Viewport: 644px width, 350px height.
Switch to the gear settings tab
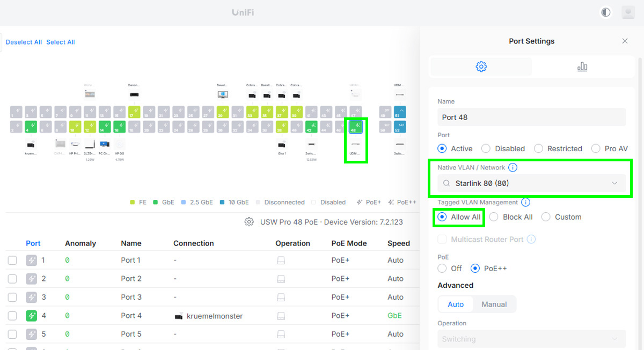(481, 66)
